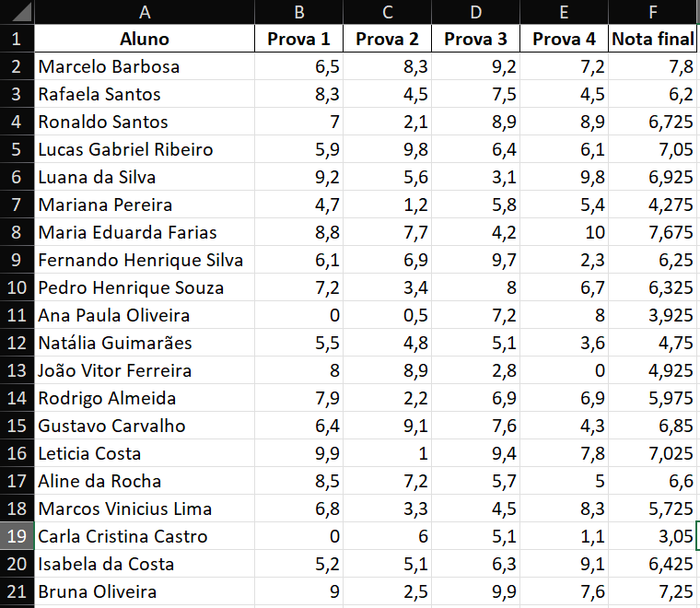Select row 19 header
This screenshot has width=700, height=608.
tap(17, 536)
